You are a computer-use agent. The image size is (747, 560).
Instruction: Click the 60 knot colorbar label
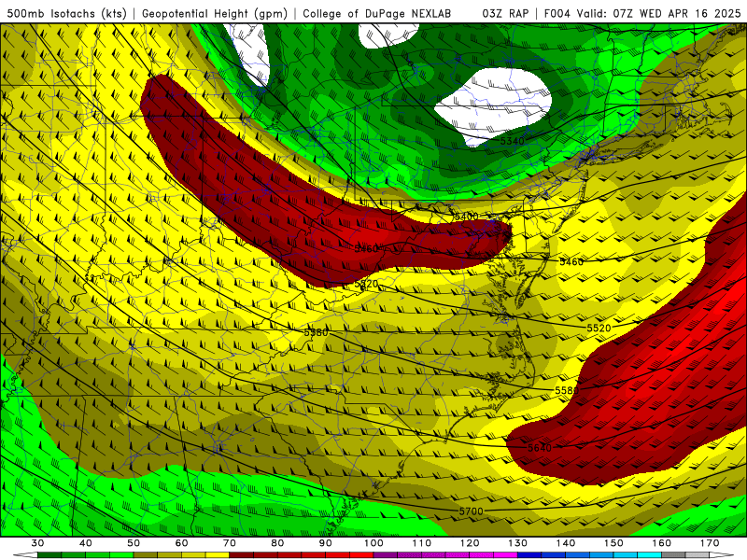[181, 543]
